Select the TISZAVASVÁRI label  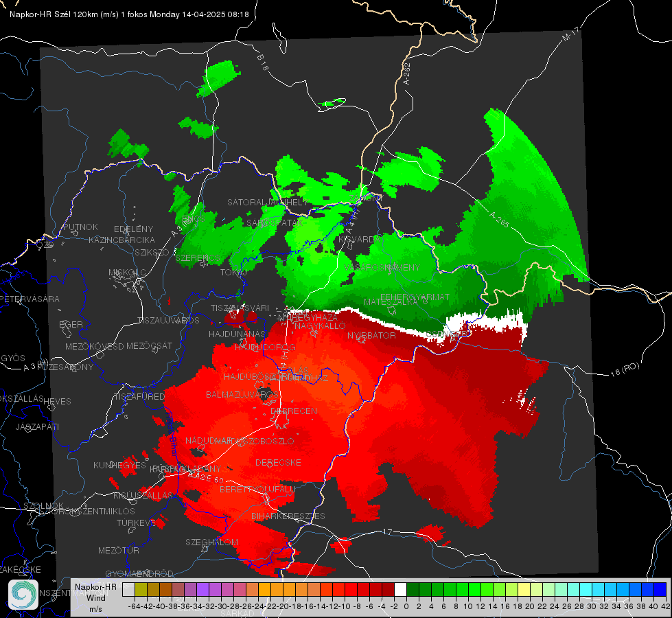pos(240,308)
